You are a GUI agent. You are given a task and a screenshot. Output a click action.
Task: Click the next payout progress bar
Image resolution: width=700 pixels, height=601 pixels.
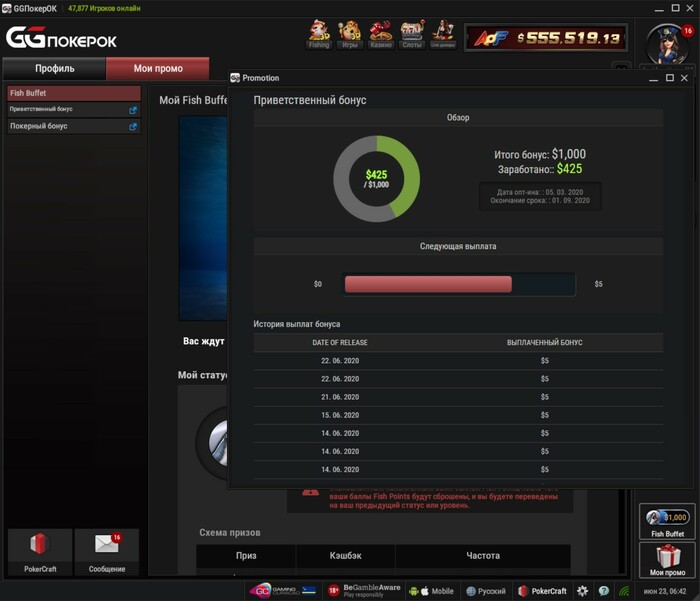(458, 284)
